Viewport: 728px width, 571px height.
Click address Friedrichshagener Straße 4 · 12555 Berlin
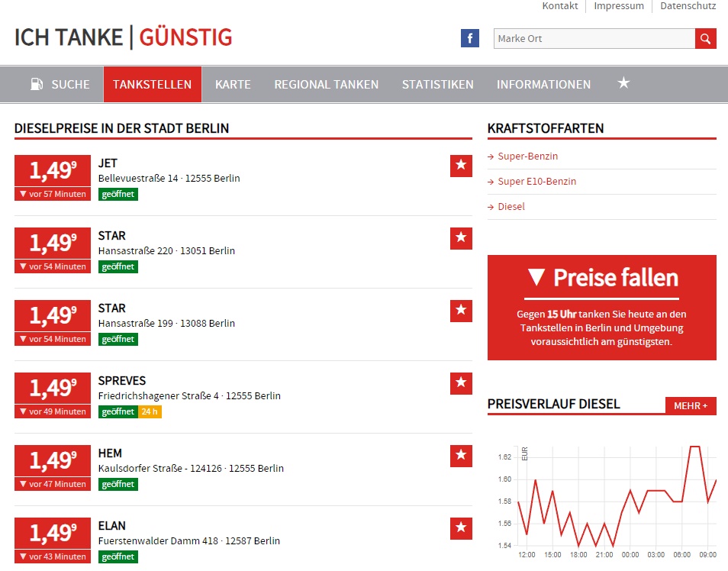tap(189, 396)
